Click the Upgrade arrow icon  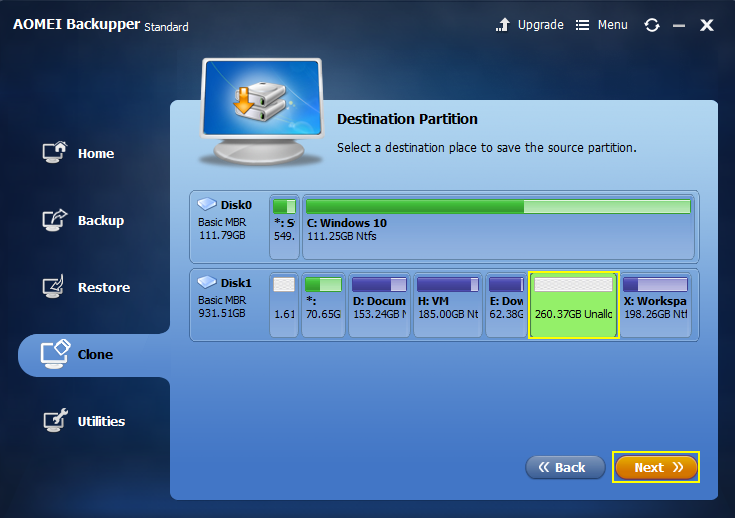pos(503,25)
